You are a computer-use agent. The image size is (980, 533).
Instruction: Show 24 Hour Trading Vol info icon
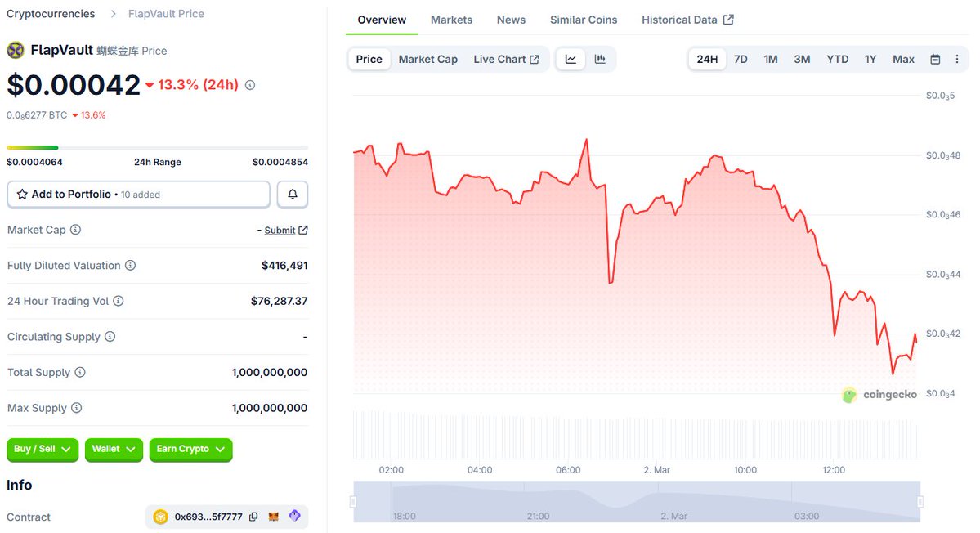[x=119, y=301]
